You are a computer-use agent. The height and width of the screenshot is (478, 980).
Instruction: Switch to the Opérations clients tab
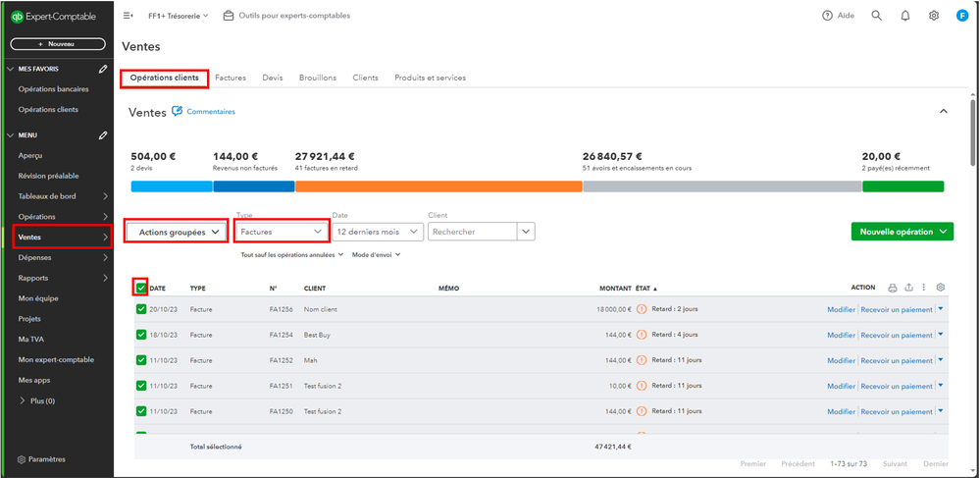(165, 78)
